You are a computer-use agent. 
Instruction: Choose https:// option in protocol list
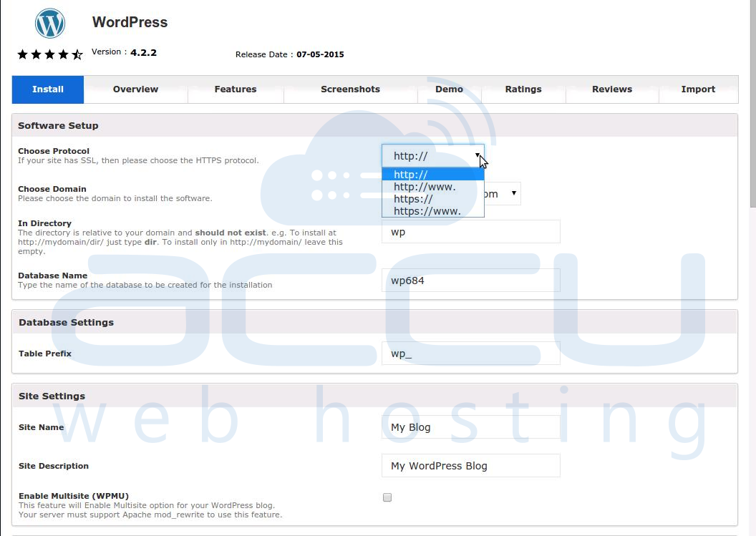point(433,199)
